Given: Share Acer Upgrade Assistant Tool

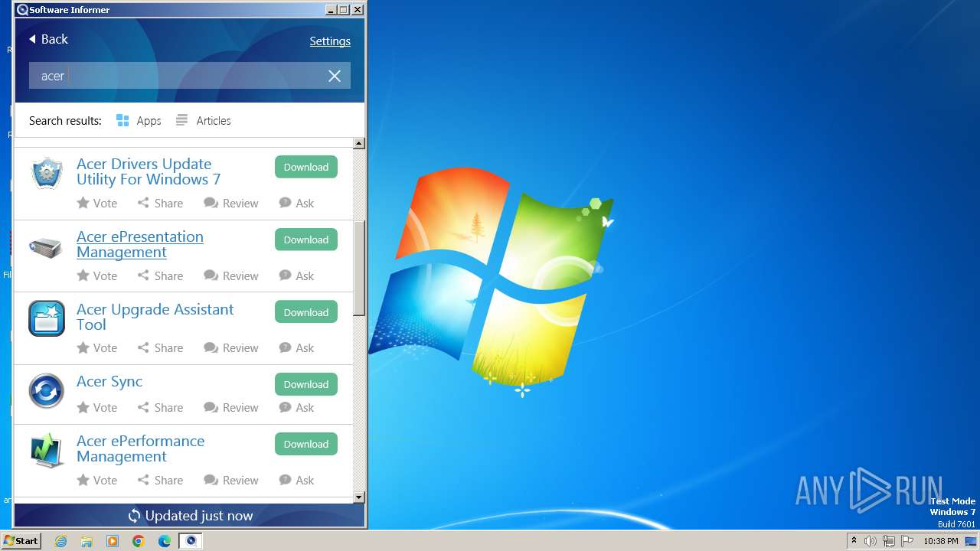Looking at the screenshot, I should pyautogui.click(x=160, y=347).
